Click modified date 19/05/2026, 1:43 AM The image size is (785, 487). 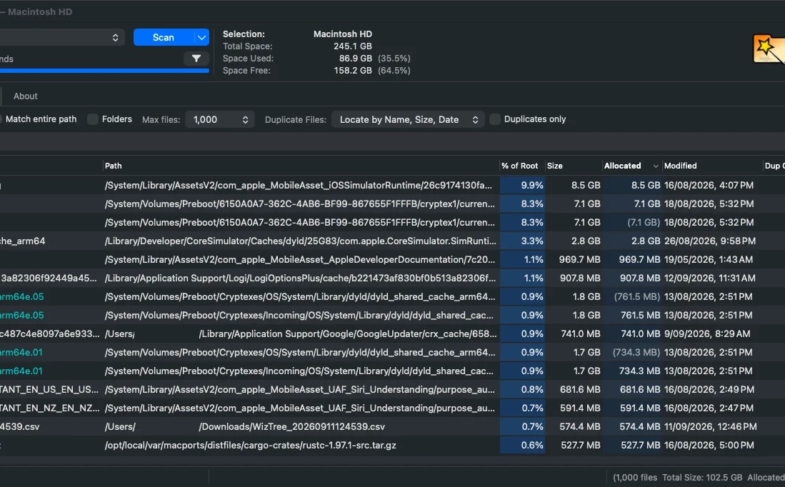point(708,259)
